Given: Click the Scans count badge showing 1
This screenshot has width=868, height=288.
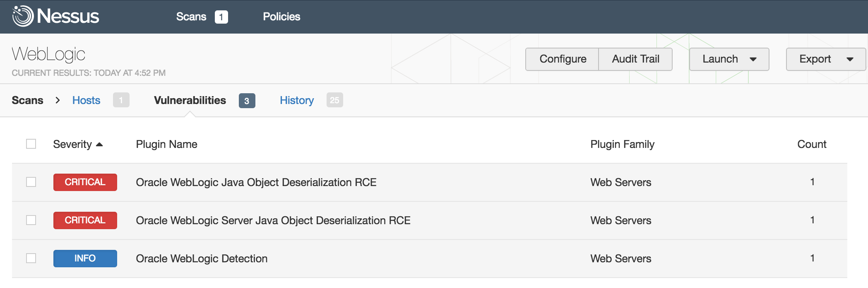Looking at the screenshot, I should tap(221, 17).
